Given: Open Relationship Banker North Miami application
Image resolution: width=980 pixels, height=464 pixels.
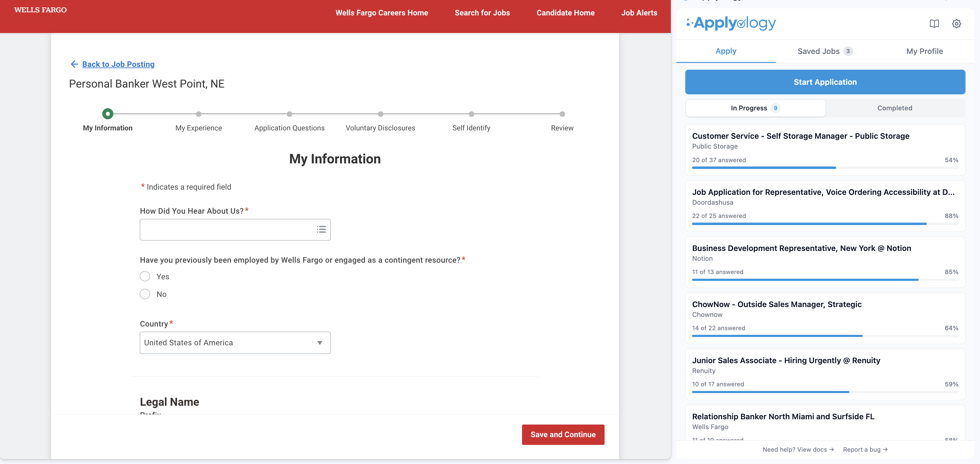Looking at the screenshot, I should coord(825,423).
